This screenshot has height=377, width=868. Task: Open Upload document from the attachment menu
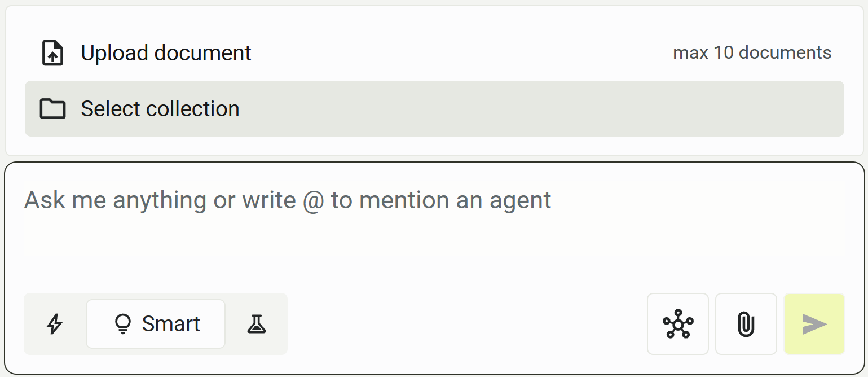pos(166,52)
